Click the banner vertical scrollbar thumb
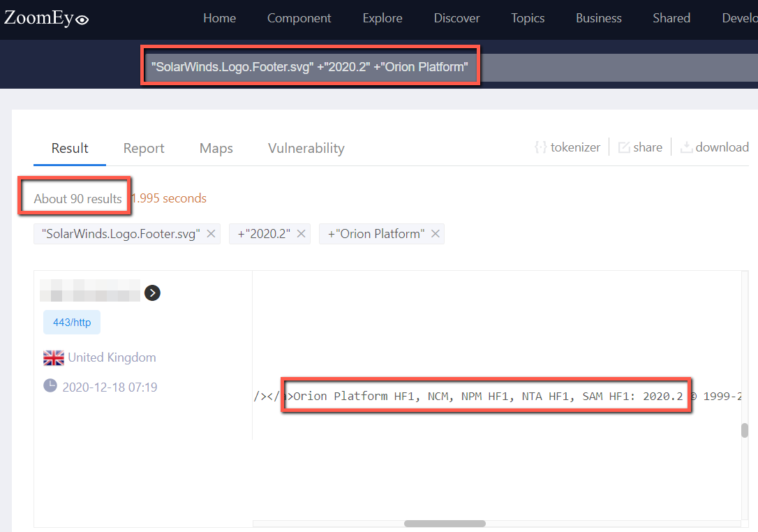 pyautogui.click(x=745, y=430)
